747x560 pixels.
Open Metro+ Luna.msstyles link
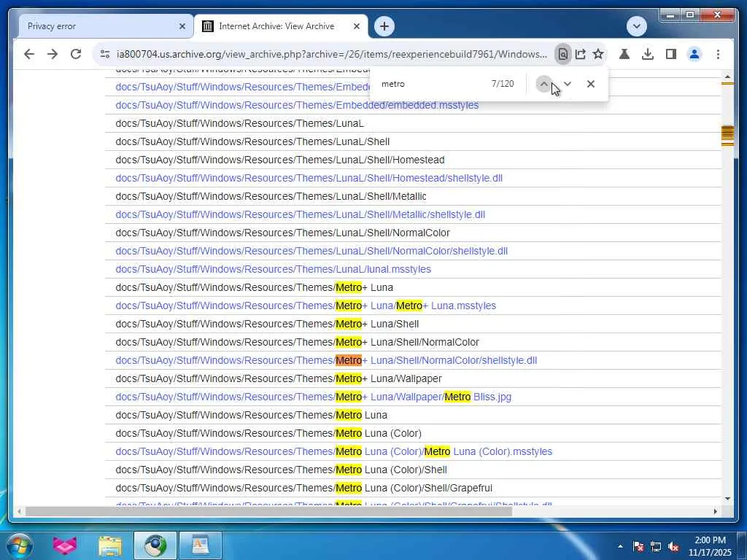[306, 306]
